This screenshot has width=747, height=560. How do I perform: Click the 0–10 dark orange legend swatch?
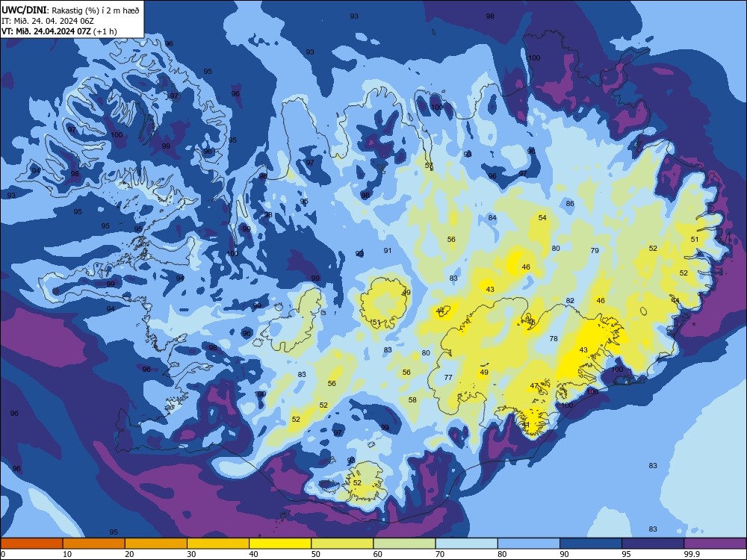coord(31,544)
